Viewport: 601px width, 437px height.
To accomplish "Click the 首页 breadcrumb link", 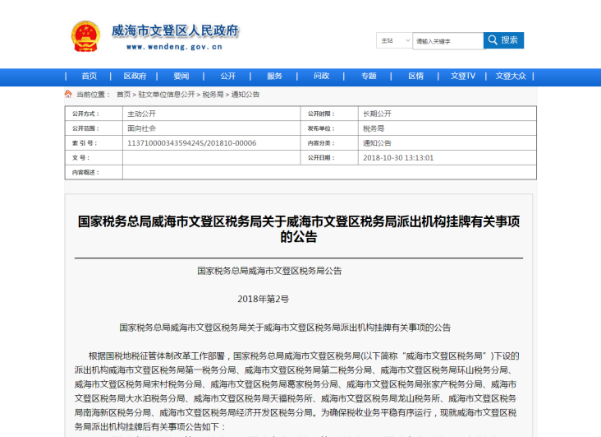I will (123, 94).
